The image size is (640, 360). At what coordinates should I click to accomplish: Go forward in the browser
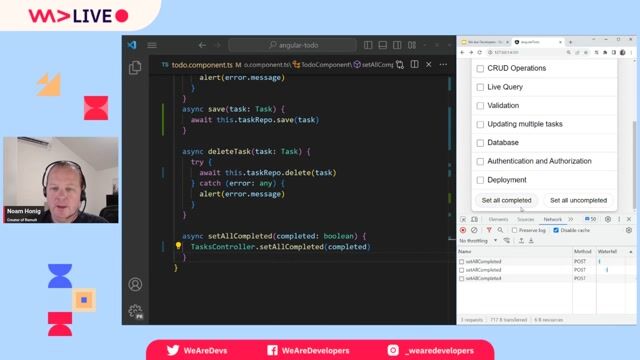point(471,53)
